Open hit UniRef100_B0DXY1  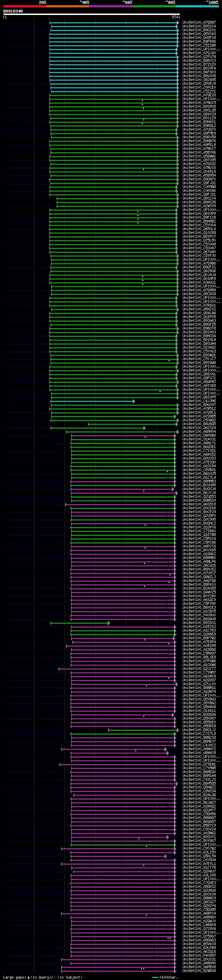199,837
